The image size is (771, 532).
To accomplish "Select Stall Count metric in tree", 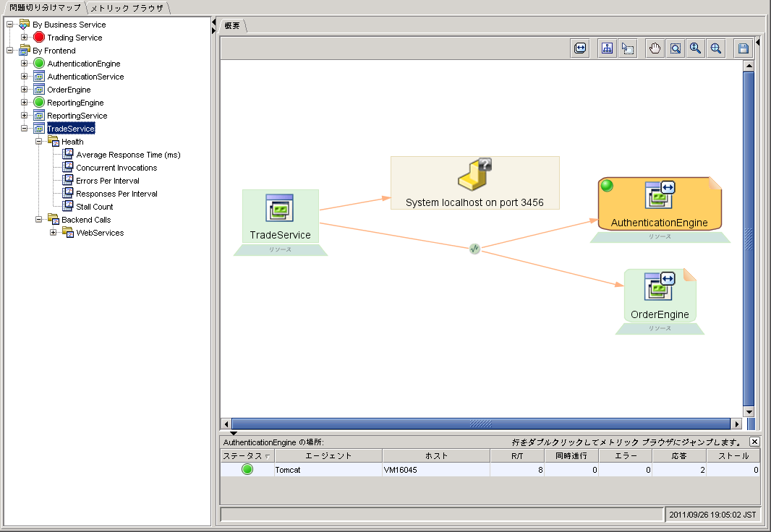I will (95, 207).
